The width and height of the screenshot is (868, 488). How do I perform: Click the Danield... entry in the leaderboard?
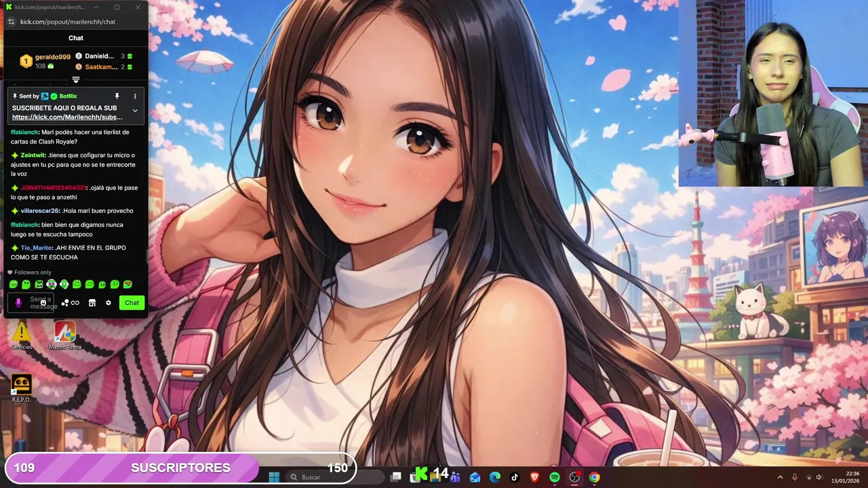[104, 56]
